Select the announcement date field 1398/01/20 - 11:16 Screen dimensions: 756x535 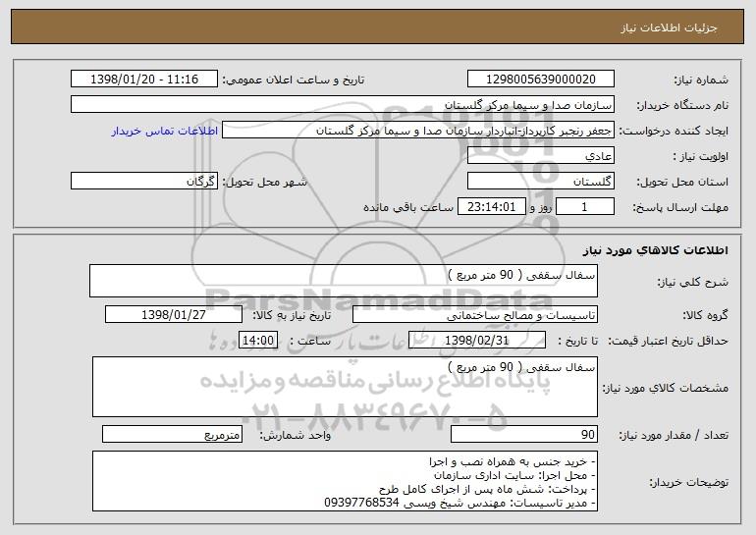144,80
